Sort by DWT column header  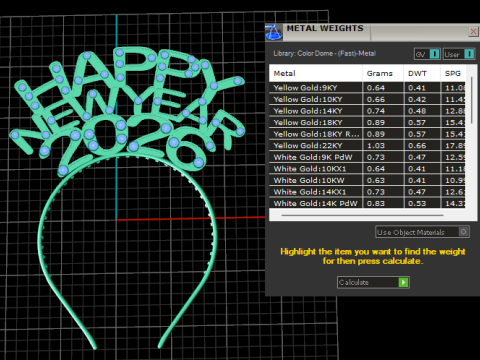422,73
